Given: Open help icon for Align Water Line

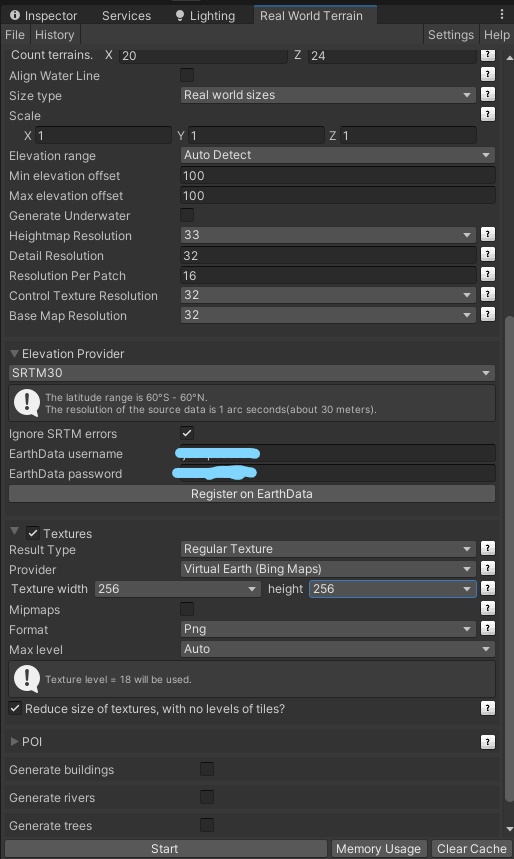Looking at the screenshot, I should [487, 75].
